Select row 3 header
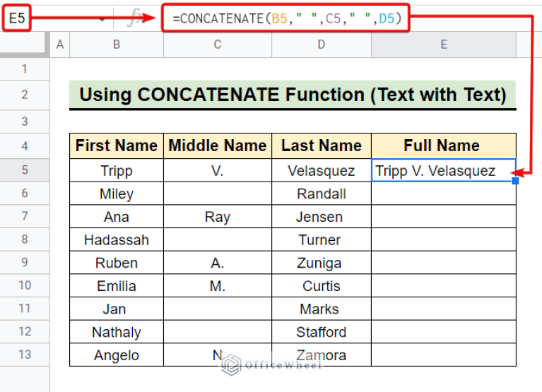The image size is (542, 392). [25, 121]
